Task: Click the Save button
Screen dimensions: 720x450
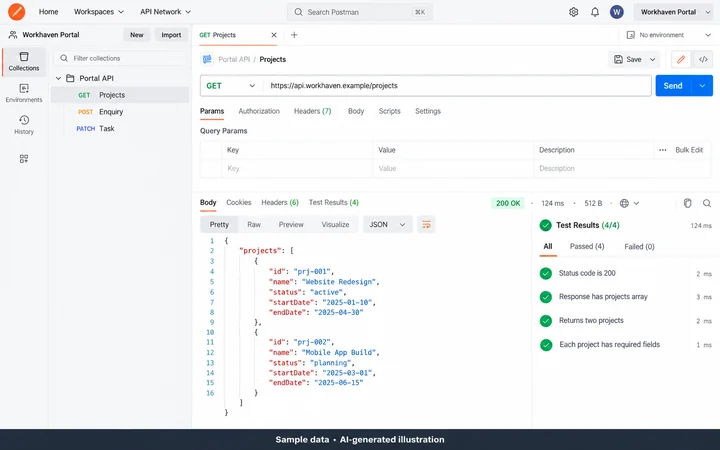Action: coord(628,59)
